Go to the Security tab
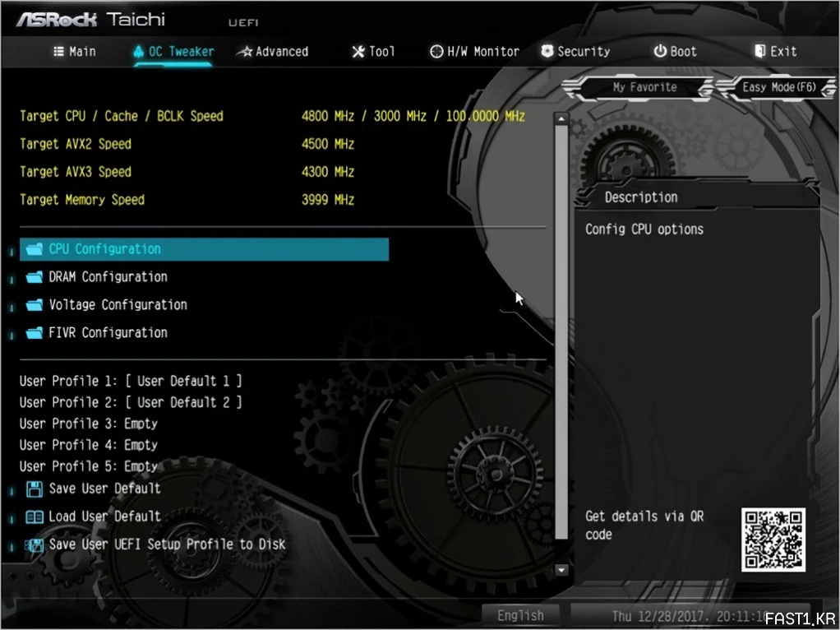The image size is (840, 630). pyautogui.click(x=575, y=51)
